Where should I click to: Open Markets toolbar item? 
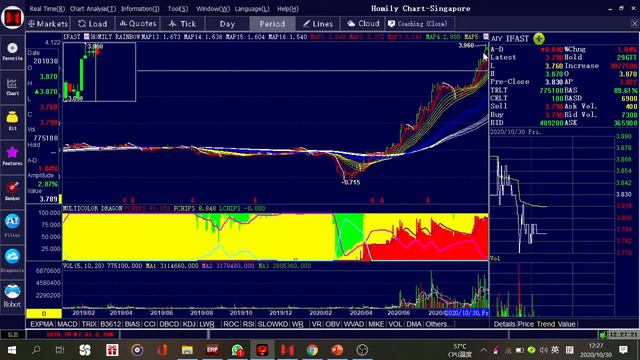click(48, 24)
